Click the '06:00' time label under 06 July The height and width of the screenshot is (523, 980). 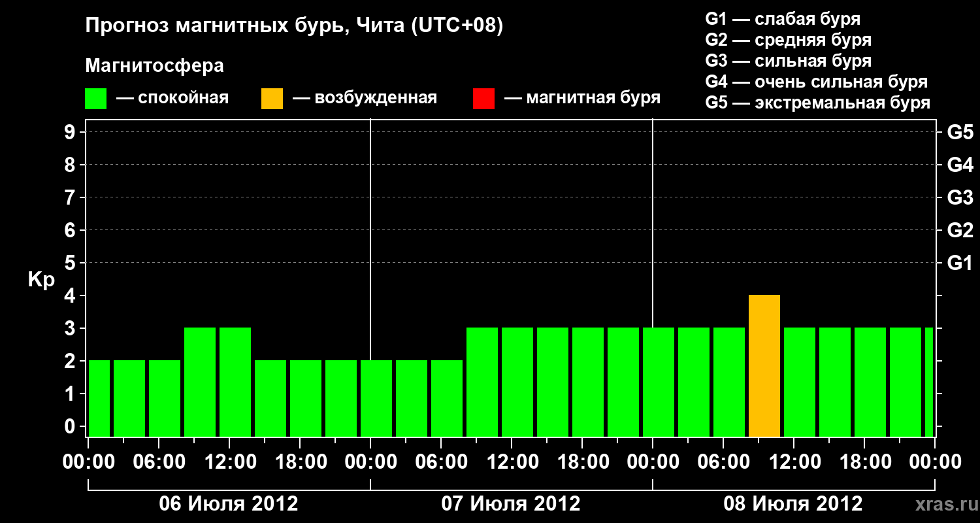pos(159,462)
